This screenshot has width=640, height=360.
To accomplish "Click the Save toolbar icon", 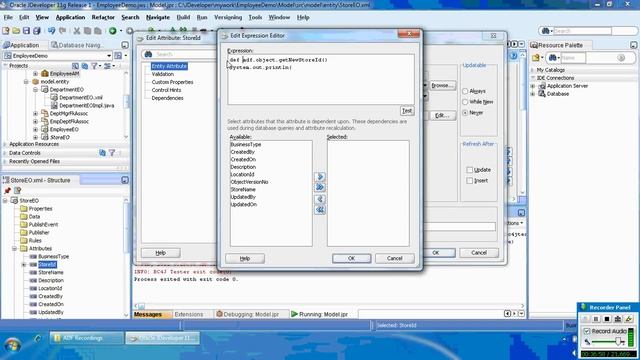I will click(26, 31).
